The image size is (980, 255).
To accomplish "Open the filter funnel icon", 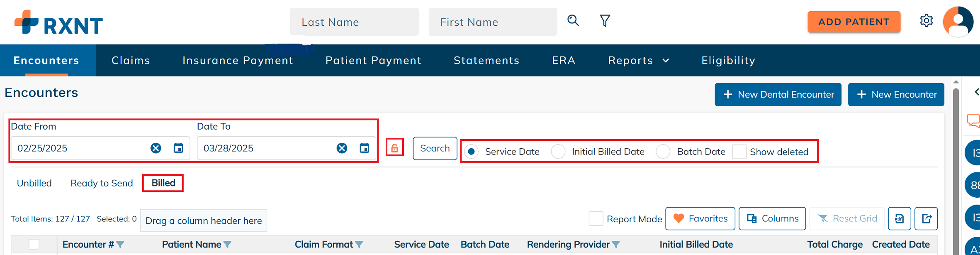I will pyautogui.click(x=605, y=20).
